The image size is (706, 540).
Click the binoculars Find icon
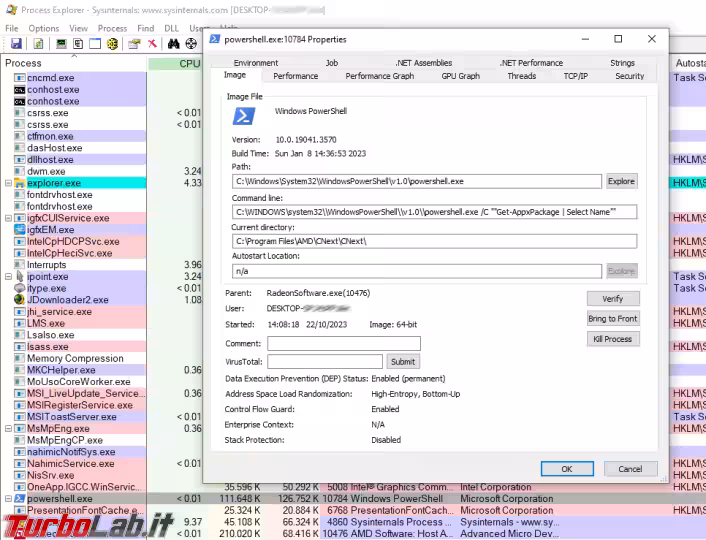[x=174, y=44]
